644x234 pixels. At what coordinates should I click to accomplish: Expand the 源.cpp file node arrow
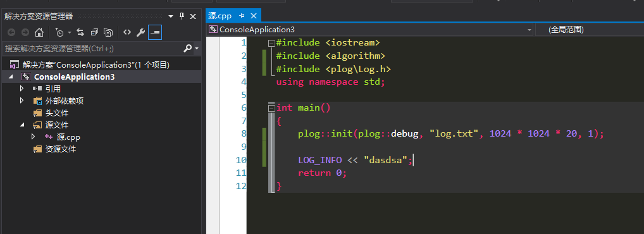point(34,137)
